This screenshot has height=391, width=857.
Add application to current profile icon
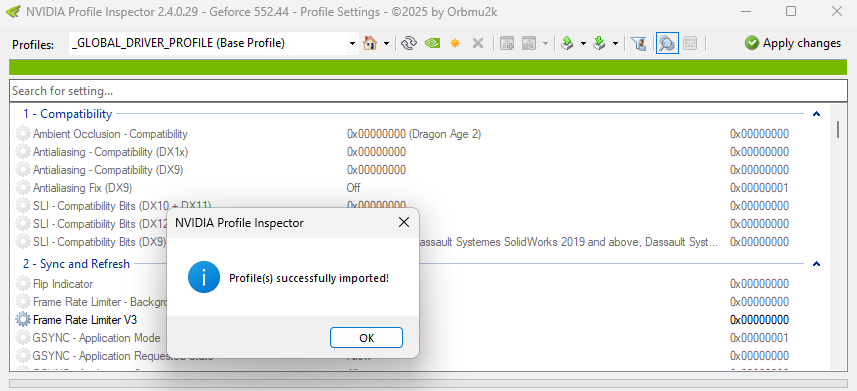(507, 43)
